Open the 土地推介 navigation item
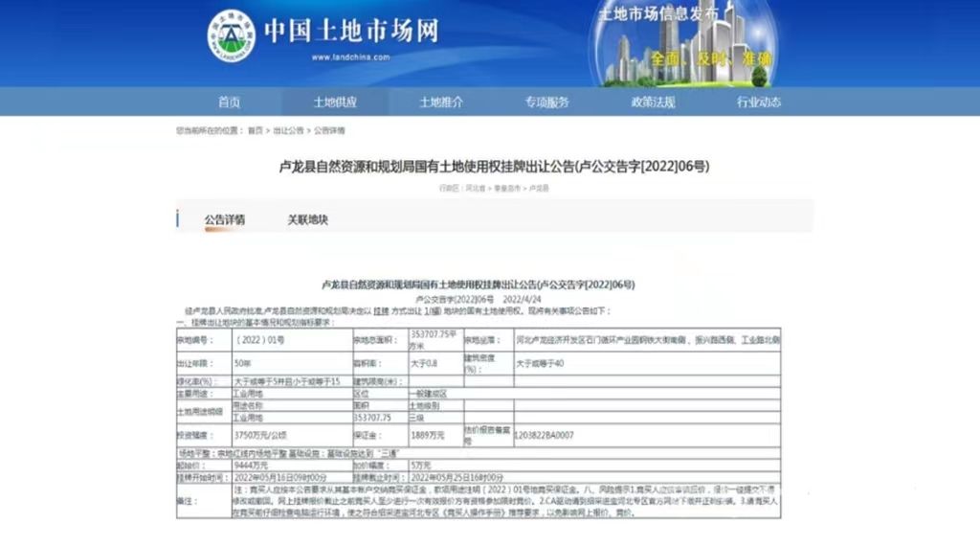The height and width of the screenshot is (546, 980). point(440,102)
